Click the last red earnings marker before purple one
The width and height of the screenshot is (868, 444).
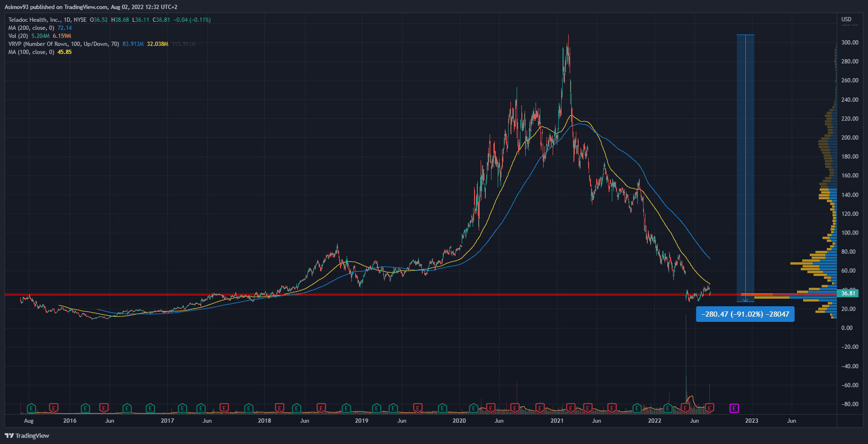[x=709, y=408]
